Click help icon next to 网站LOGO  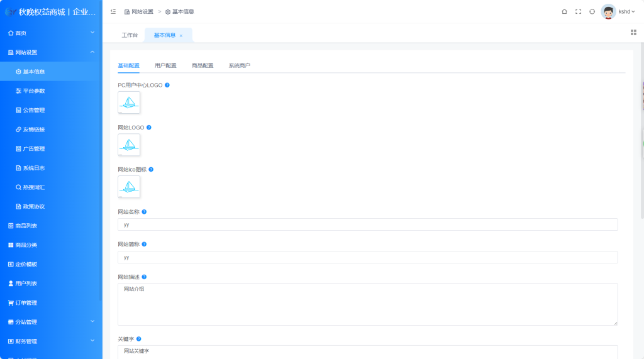tap(149, 128)
